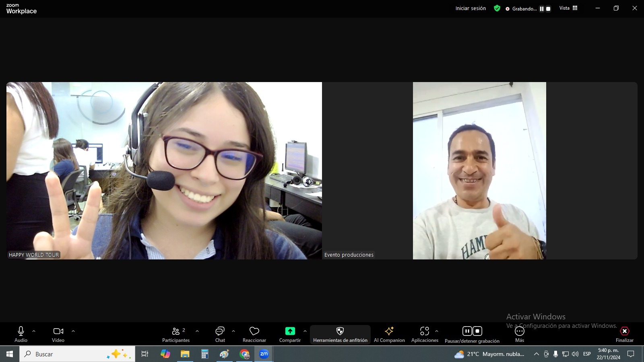Select the Evento producciones video tile
644x362 pixels.
480,171
